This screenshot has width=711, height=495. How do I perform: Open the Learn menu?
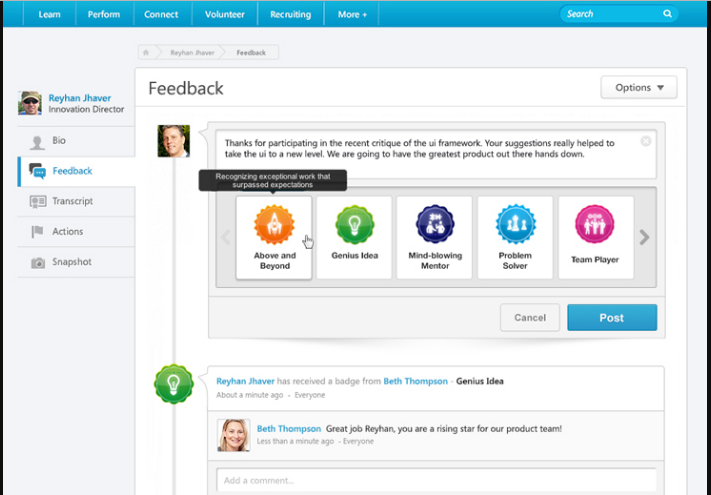coord(50,15)
